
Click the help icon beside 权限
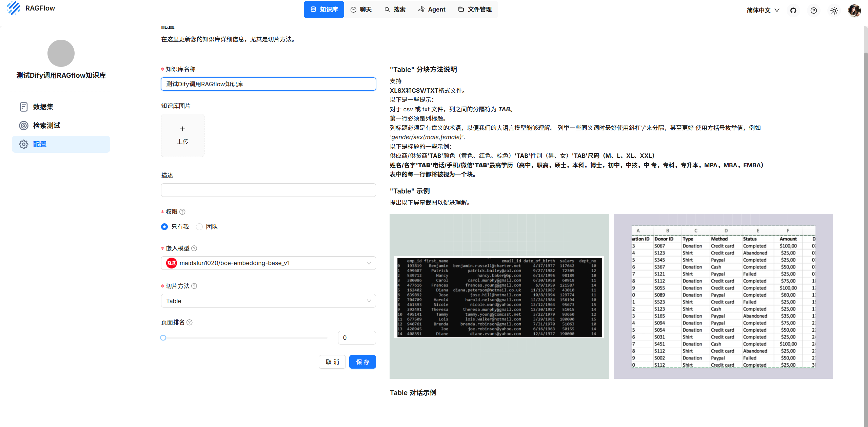click(x=182, y=212)
